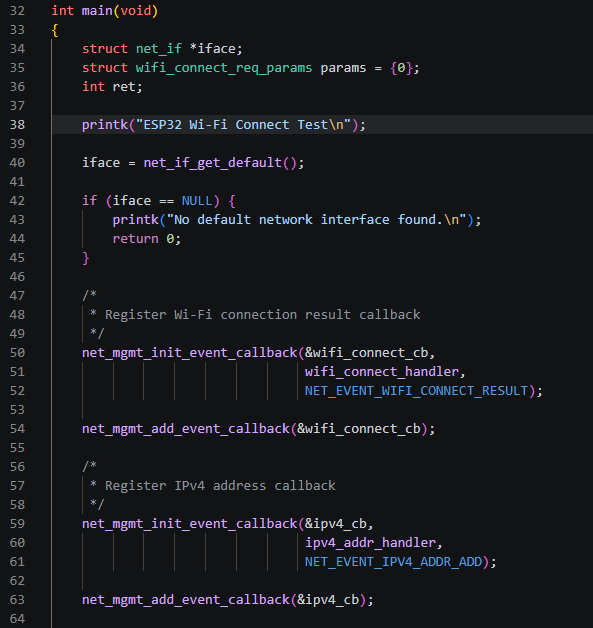
Task: Click "No default network interface found." string
Action: tap(316, 220)
